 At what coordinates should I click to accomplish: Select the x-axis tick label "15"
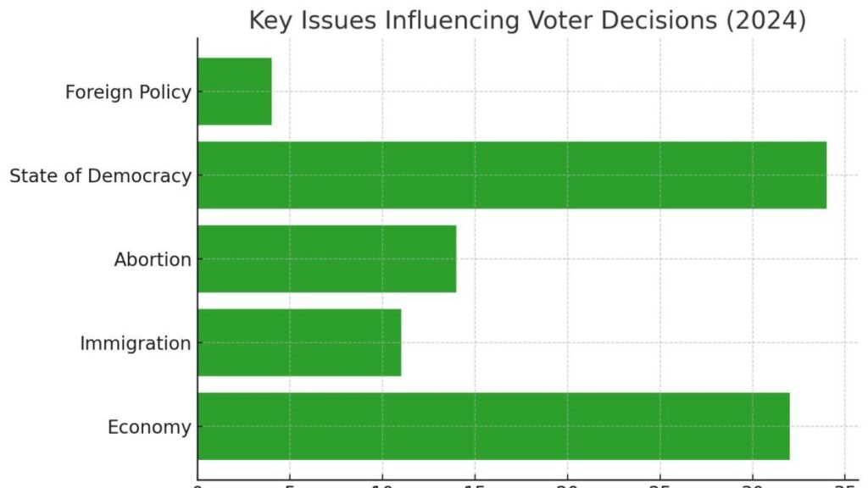click(x=475, y=485)
